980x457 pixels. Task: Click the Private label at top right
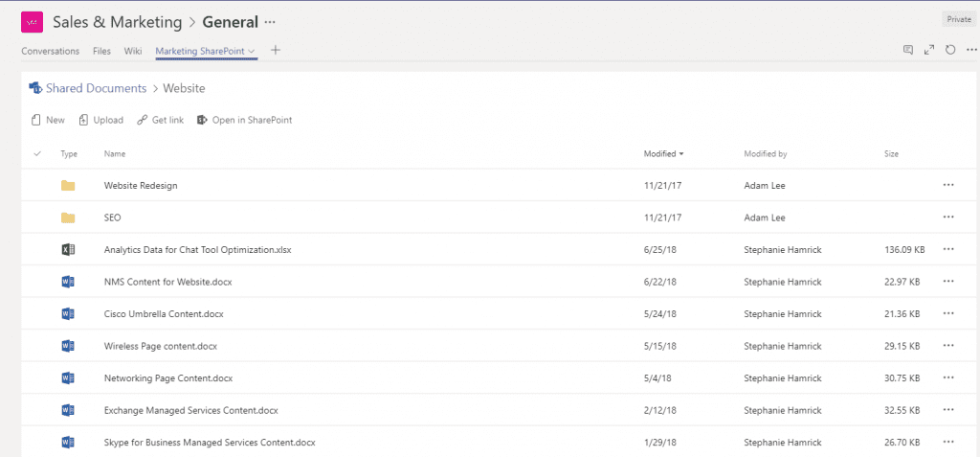click(x=959, y=19)
